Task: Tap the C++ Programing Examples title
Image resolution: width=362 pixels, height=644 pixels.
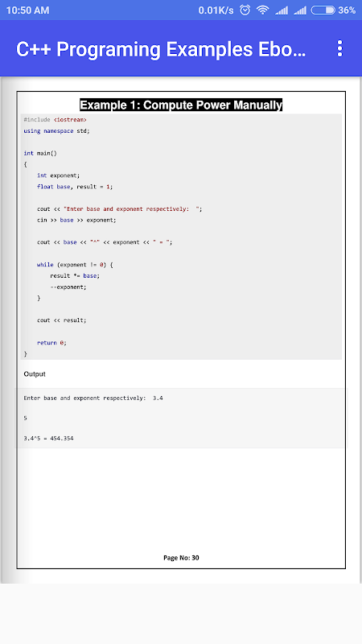Action: [x=161, y=49]
